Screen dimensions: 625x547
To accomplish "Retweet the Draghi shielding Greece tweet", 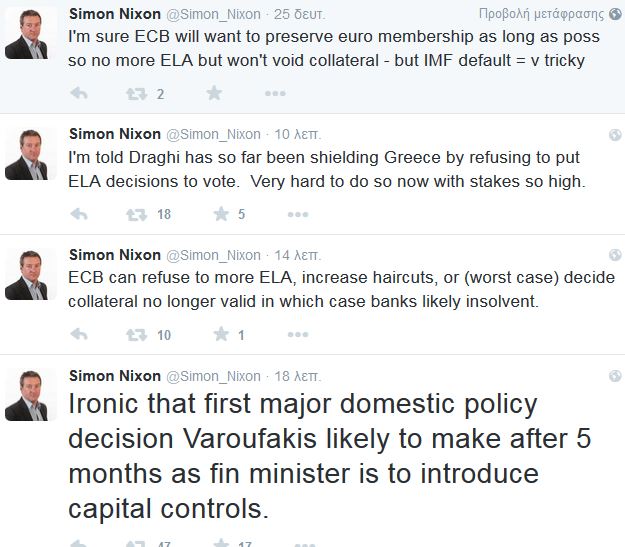I will 135,214.
